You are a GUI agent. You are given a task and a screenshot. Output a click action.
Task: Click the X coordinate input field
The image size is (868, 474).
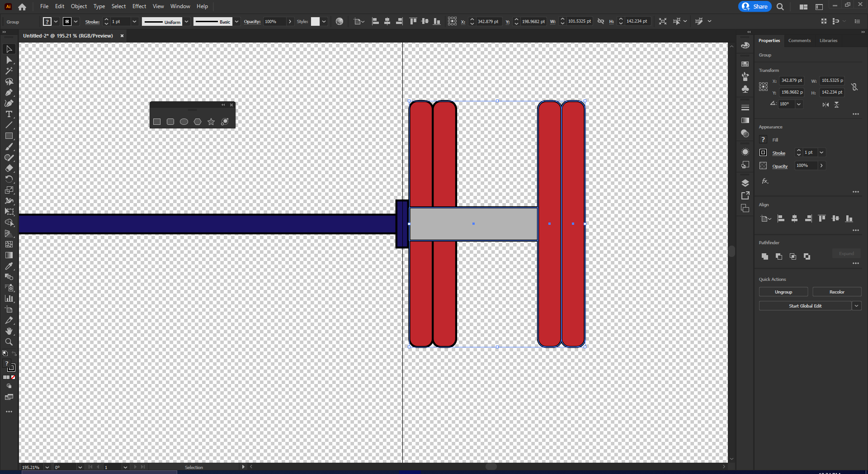(792, 81)
